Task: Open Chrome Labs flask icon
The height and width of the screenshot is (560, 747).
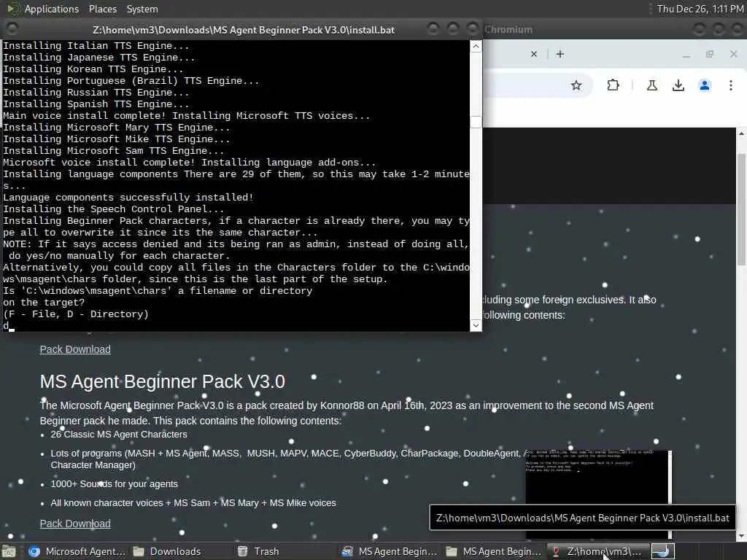Action: coord(651,86)
